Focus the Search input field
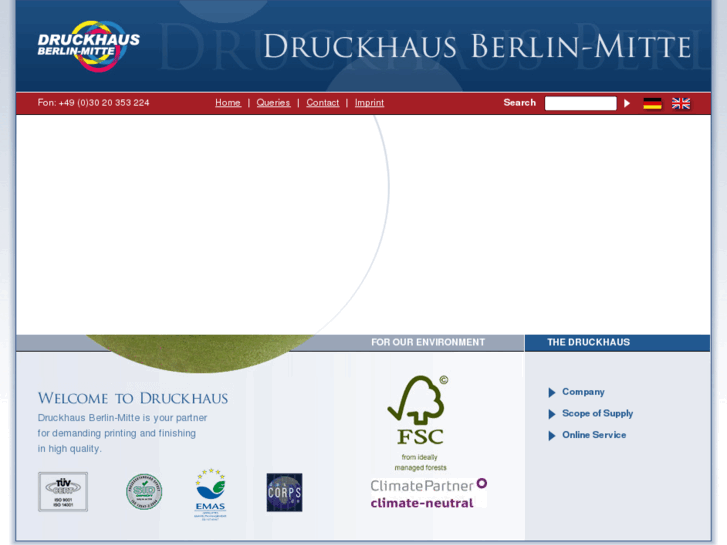The height and width of the screenshot is (545, 727). (x=580, y=103)
